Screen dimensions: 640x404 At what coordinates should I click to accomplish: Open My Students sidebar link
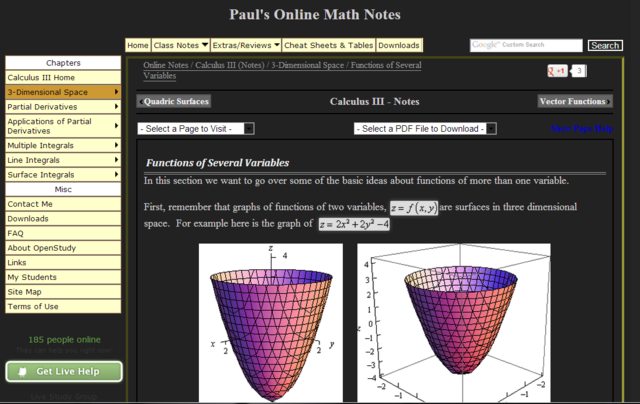click(x=63, y=277)
